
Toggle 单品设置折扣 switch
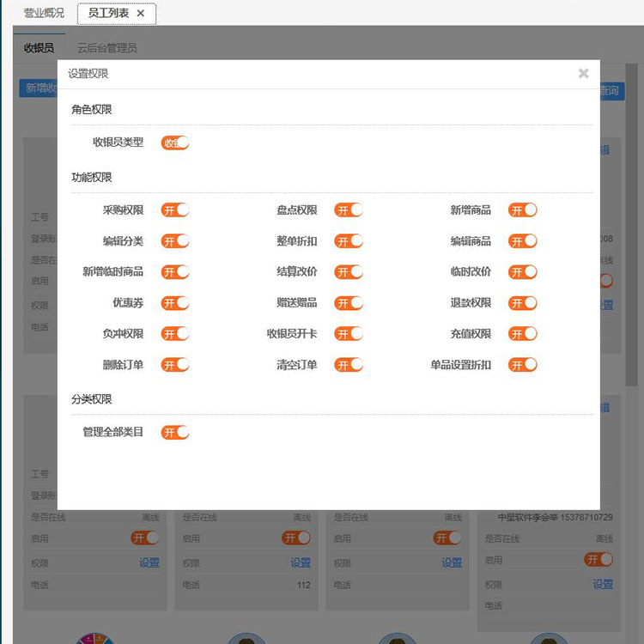pyautogui.click(x=522, y=365)
